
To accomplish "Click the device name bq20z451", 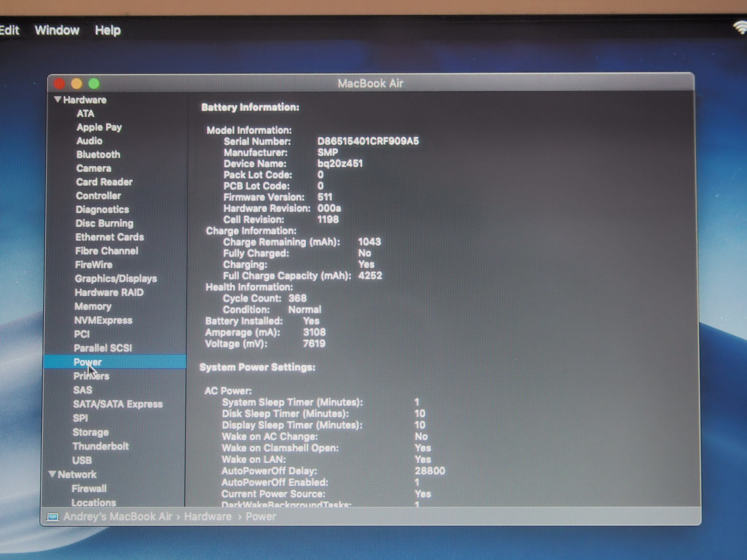I will point(340,163).
